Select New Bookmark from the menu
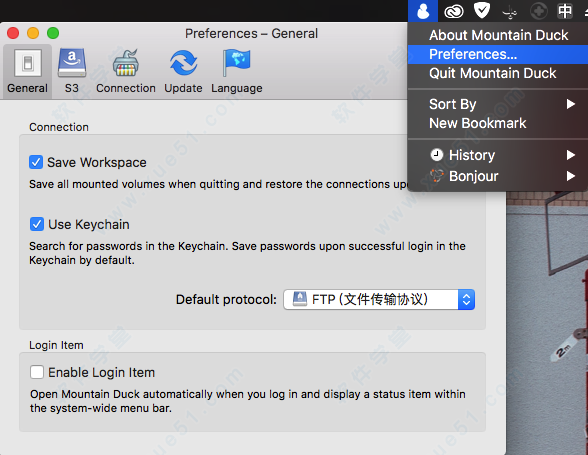Viewport: 588px width, 455px height. click(x=498, y=123)
